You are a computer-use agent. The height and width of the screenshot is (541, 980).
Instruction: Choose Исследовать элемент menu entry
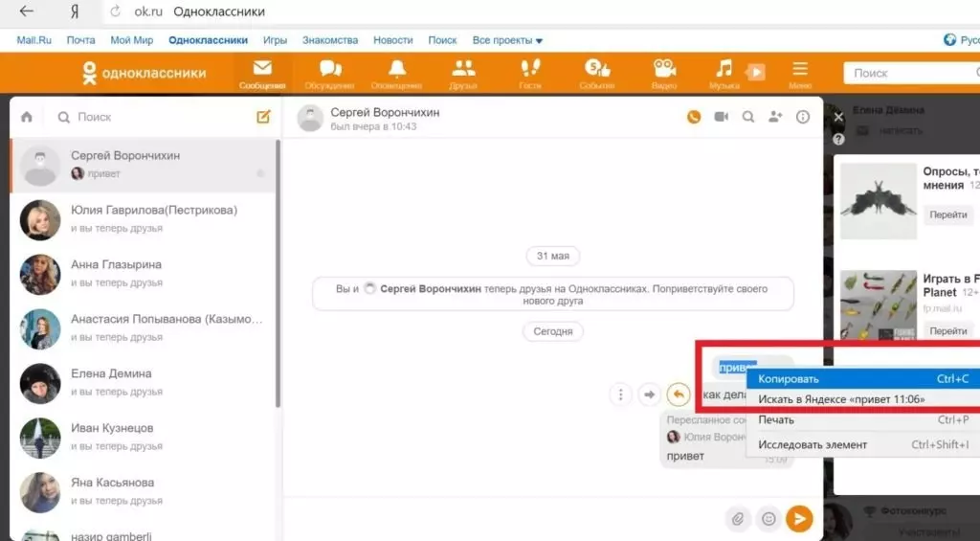click(x=864, y=444)
